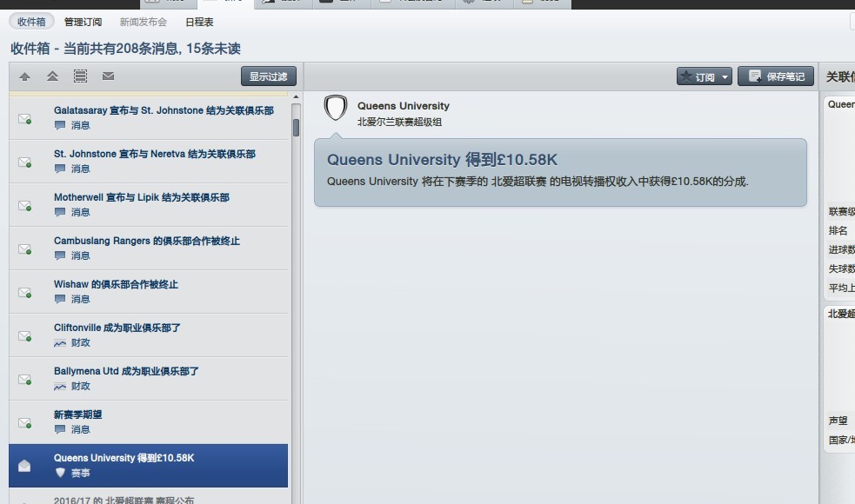The image size is (855, 504).
Task: Click the single up-arrow icon in inbox toolbar
Action: click(x=24, y=76)
